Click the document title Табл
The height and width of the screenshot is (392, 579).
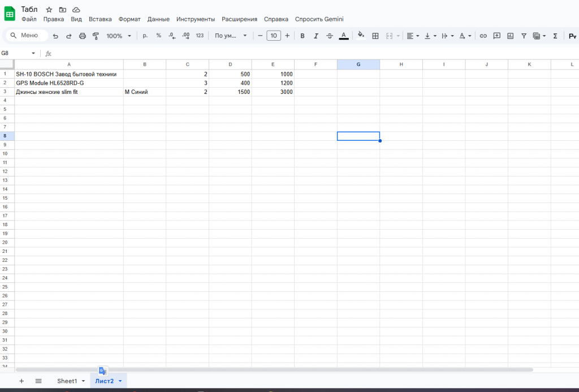click(x=29, y=9)
